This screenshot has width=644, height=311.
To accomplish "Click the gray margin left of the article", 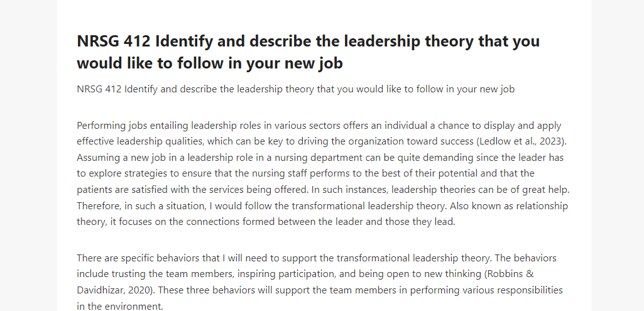I will [x=28, y=155].
